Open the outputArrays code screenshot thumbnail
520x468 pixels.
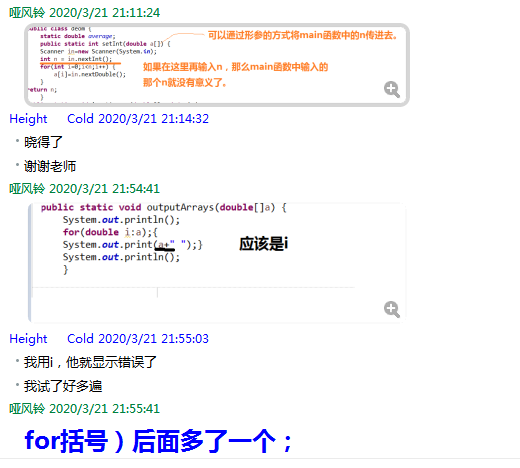point(217,263)
